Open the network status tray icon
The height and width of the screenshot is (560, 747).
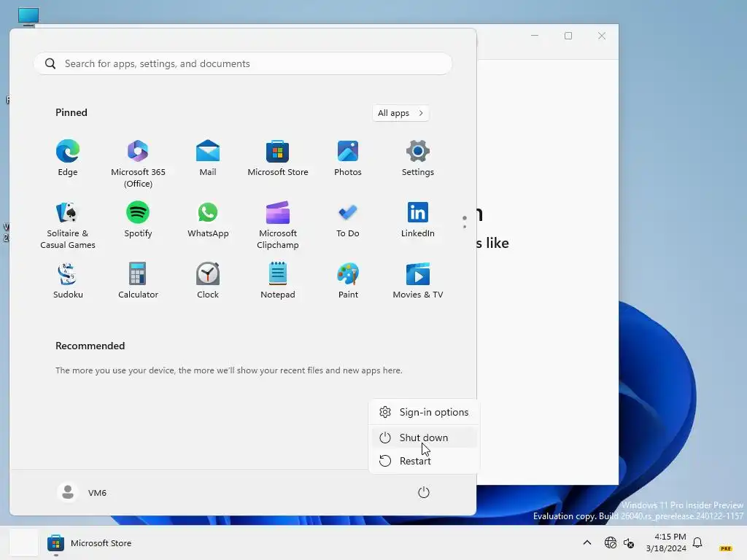611,542
